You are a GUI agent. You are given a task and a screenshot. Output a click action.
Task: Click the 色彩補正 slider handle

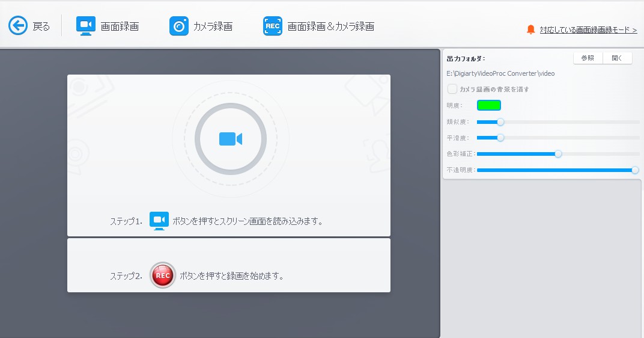point(557,154)
